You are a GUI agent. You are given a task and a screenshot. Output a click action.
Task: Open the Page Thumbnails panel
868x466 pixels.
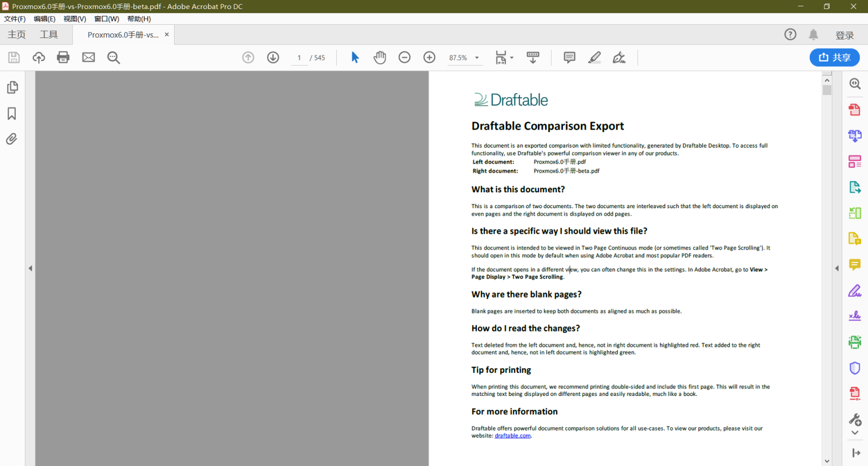click(x=12, y=88)
